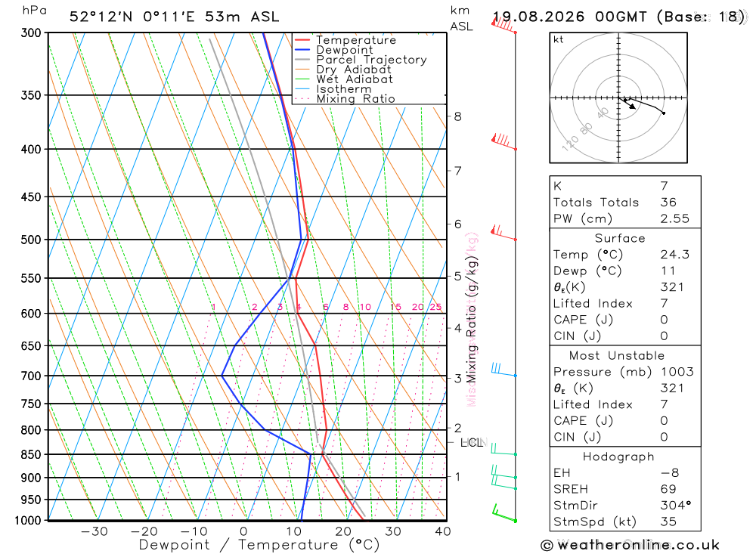Click the Surface CAPE (J) value
This screenshot has height=554, width=756.
(665, 320)
